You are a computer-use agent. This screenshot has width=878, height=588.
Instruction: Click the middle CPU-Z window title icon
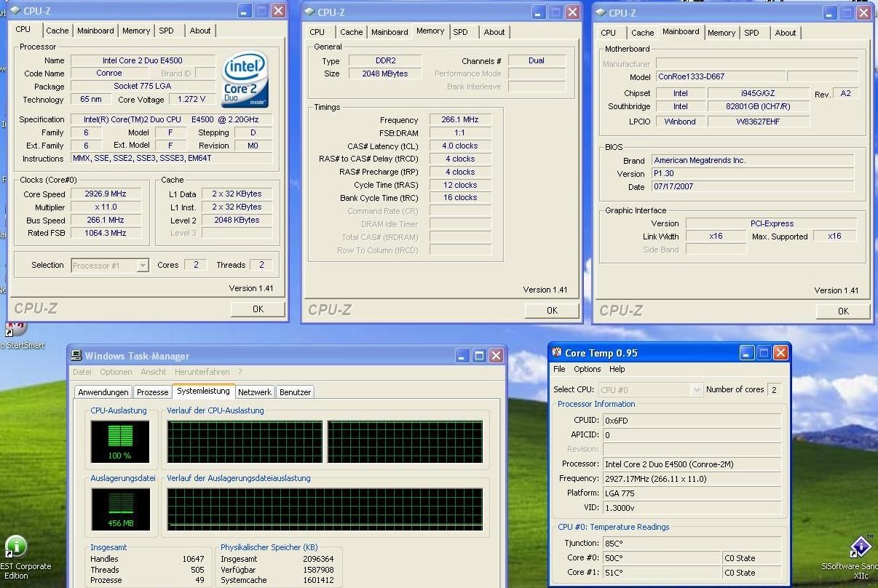click(309, 12)
